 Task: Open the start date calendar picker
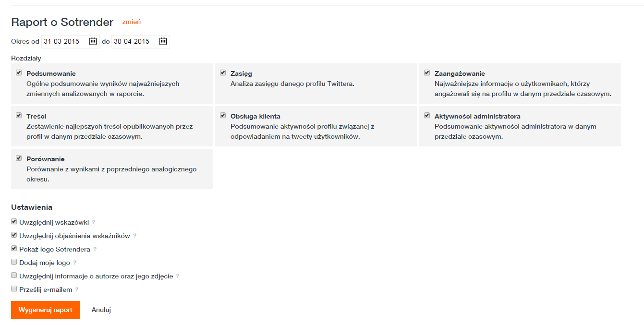coord(93,41)
